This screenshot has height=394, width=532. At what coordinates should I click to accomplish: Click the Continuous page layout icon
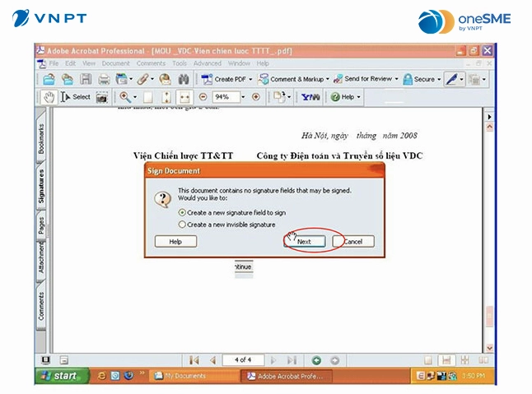tap(446, 360)
